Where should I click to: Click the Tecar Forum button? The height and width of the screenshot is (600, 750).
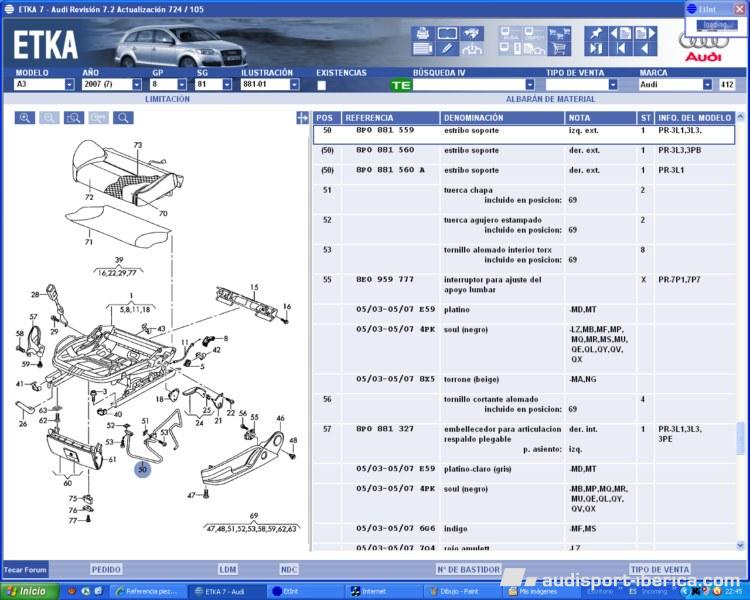[x=25, y=570]
